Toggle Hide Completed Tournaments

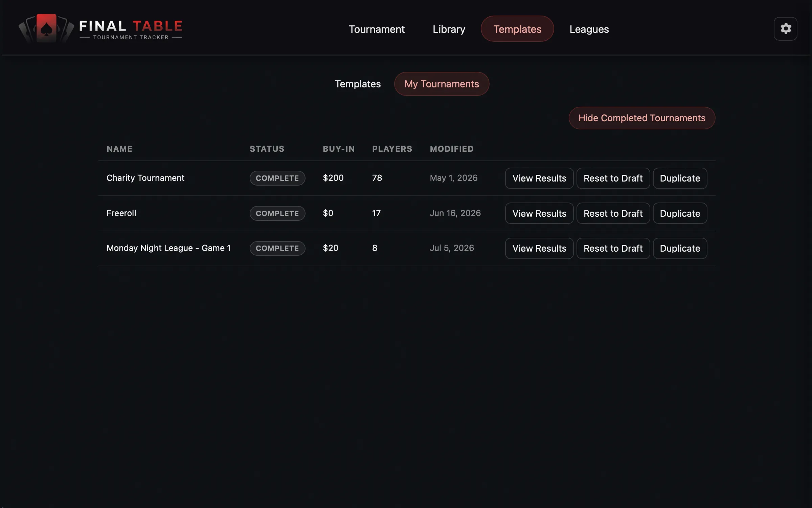(x=642, y=118)
